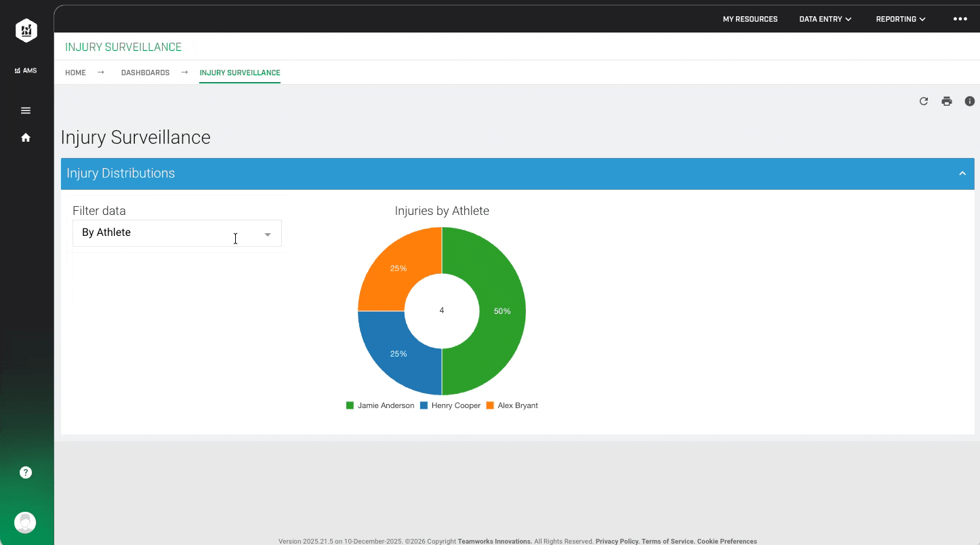Go to Dashboards breadcrumb
The width and height of the screenshot is (980, 545).
145,73
